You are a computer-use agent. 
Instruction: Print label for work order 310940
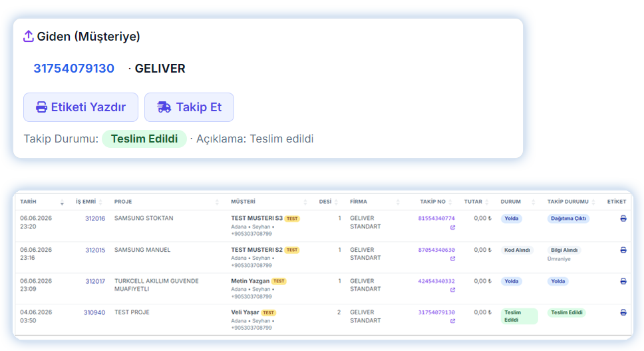click(623, 312)
